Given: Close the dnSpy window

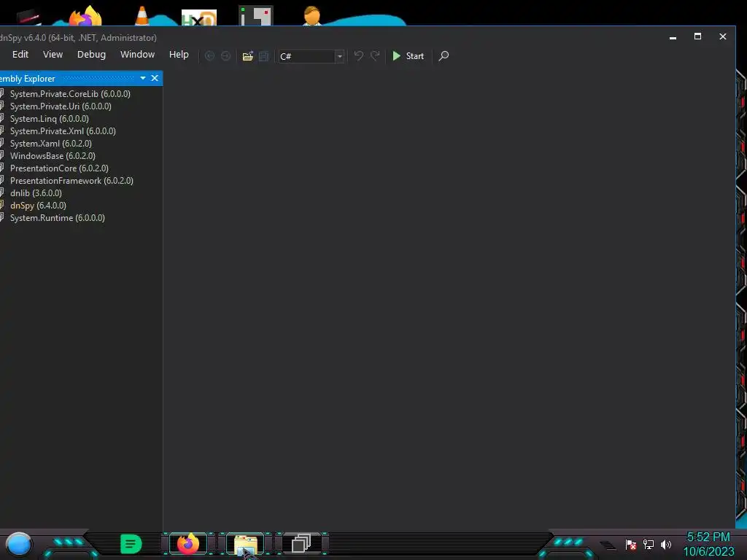Looking at the screenshot, I should point(723,36).
